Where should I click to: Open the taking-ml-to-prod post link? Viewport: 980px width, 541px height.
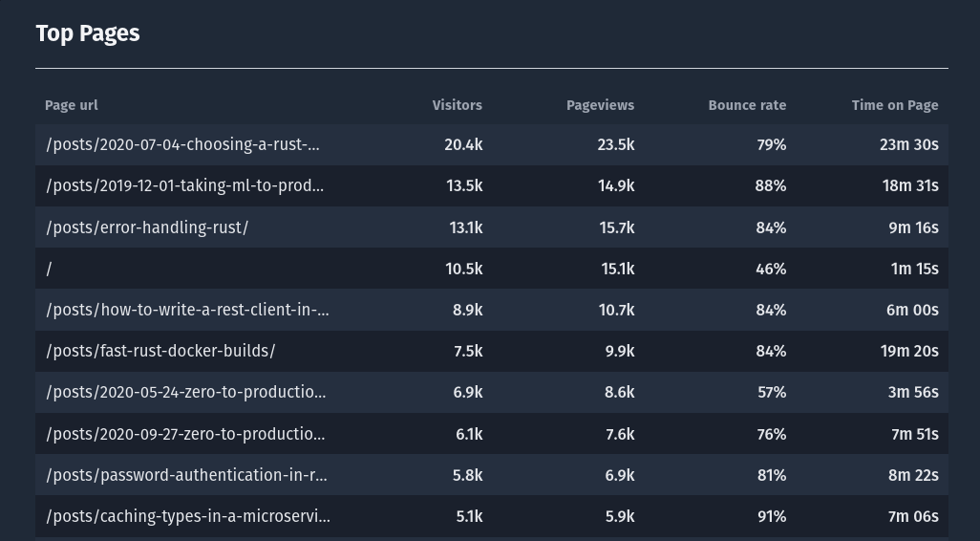tap(185, 185)
